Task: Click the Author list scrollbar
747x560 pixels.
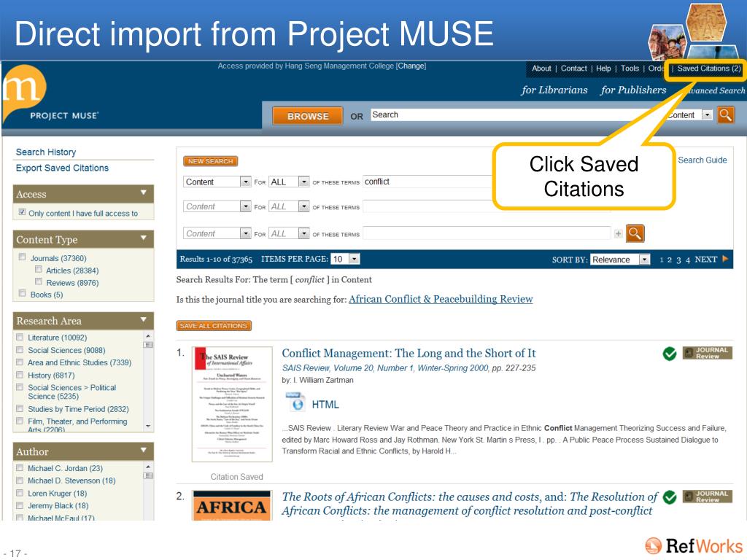Action: [x=148, y=491]
